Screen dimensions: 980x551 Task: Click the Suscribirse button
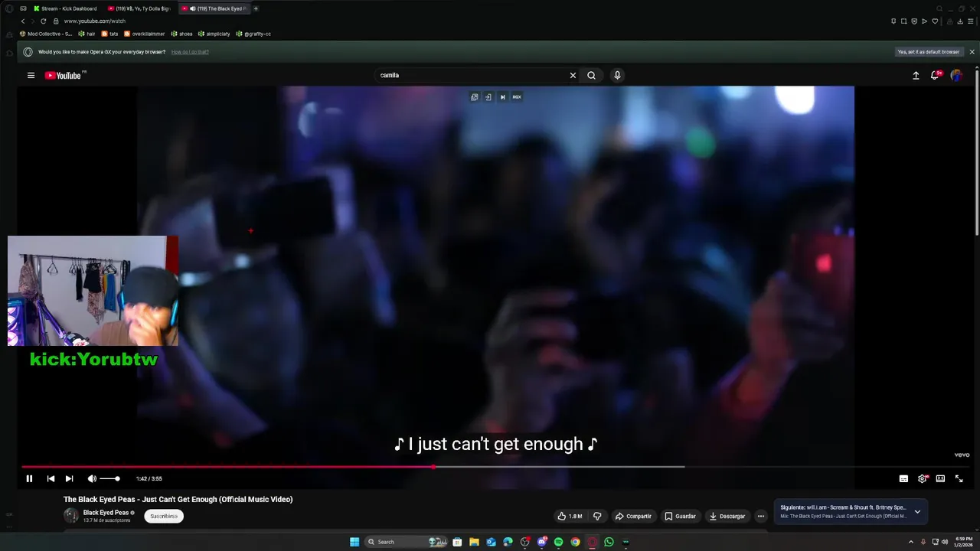coord(164,516)
